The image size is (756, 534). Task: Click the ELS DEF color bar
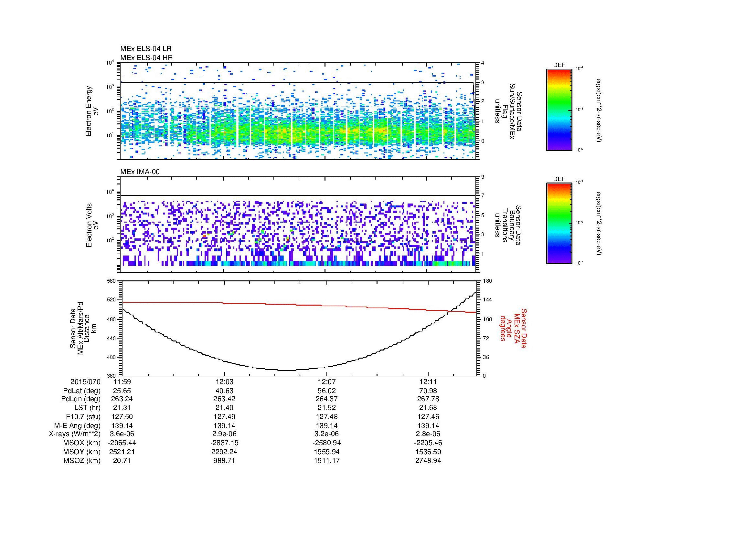(559, 110)
